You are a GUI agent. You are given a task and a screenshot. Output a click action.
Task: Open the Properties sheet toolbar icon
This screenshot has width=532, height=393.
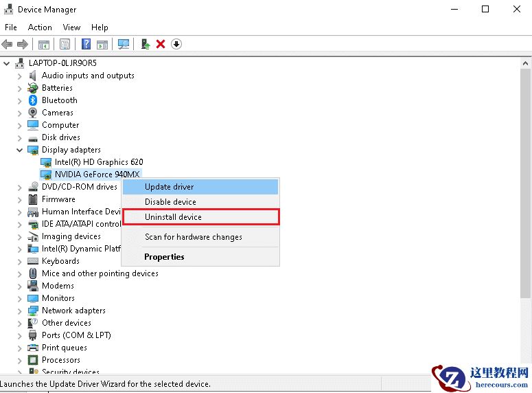click(65, 44)
